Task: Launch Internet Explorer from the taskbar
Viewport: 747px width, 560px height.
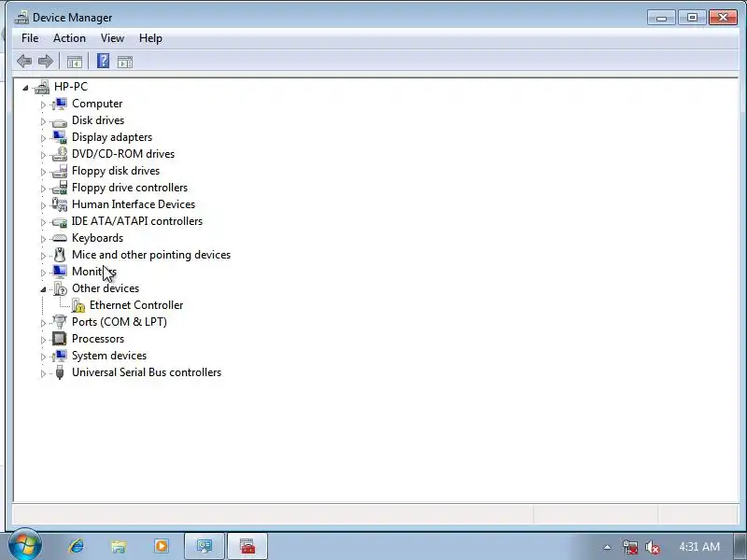Action: 77,546
